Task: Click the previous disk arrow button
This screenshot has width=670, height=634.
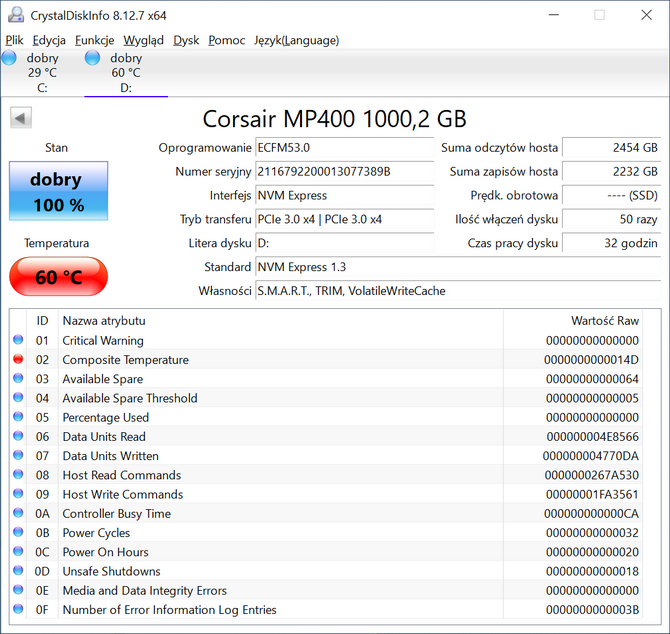Action: (x=21, y=118)
